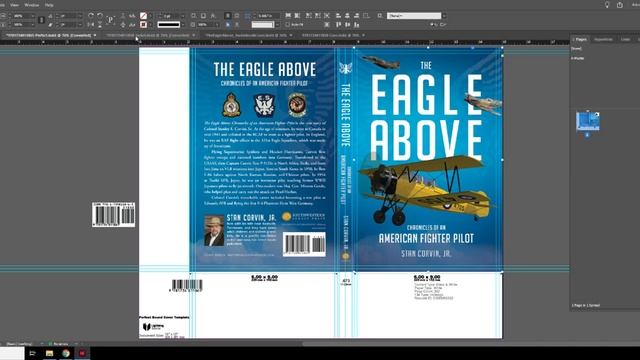Image resolution: width=640 pixels, height=360 pixels.
Task: Open the Window menu
Action: pyautogui.click(x=31, y=5)
